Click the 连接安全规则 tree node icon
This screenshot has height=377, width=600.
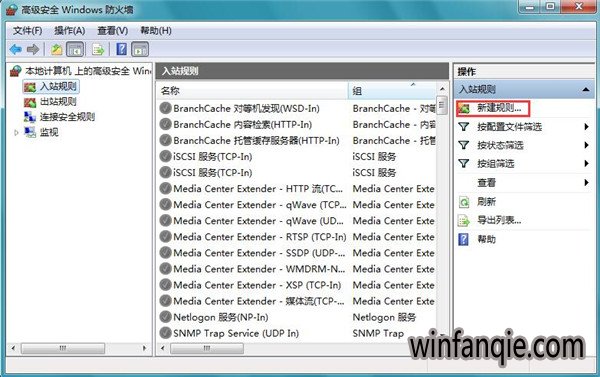pos(30,117)
